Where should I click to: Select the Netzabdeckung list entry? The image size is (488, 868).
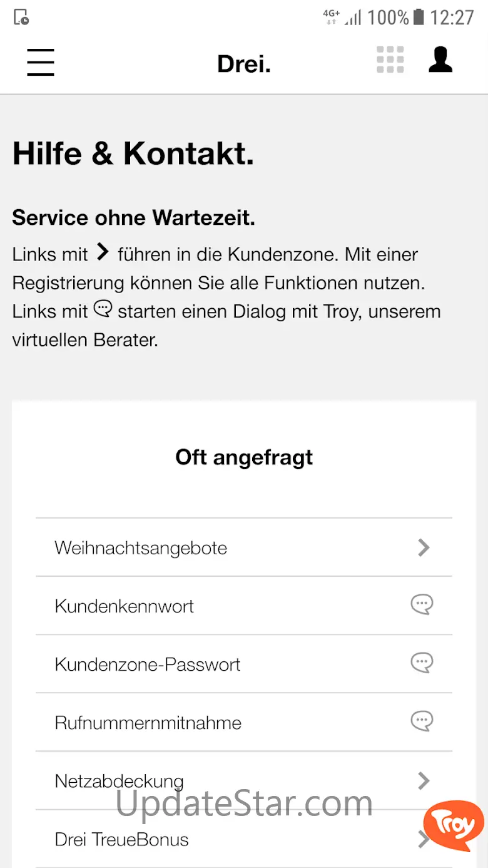pyautogui.click(x=119, y=781)
